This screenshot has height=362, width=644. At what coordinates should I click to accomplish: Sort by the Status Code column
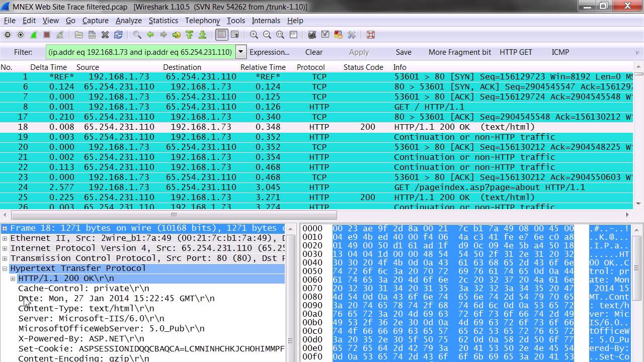coord(363,67)
